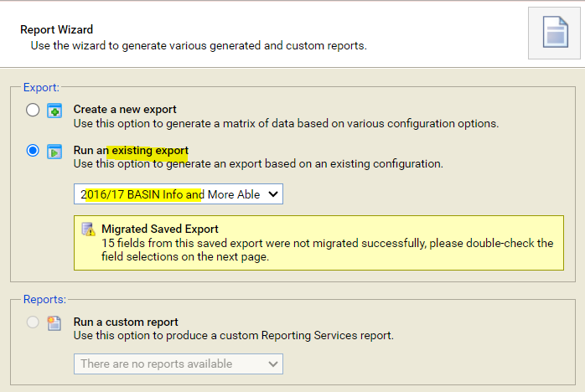Select the 'Create a new export' radio button

coord(33,110)
